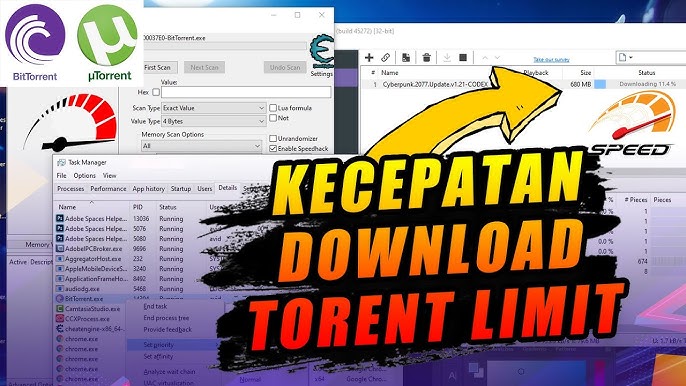Enable the Unrandomizer checkbox
Image resolution: width=686 pixels, height=386 pixels.
click(273, 138)
